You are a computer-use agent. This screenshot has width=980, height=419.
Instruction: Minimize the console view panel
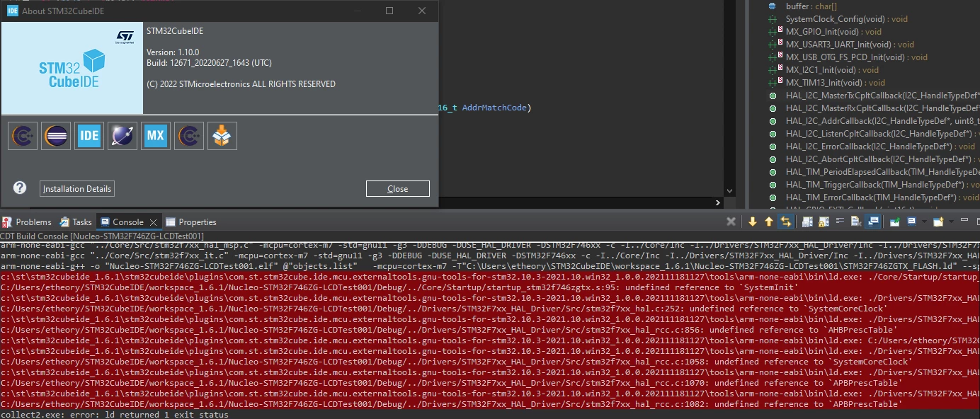click(x=964, y=222)
